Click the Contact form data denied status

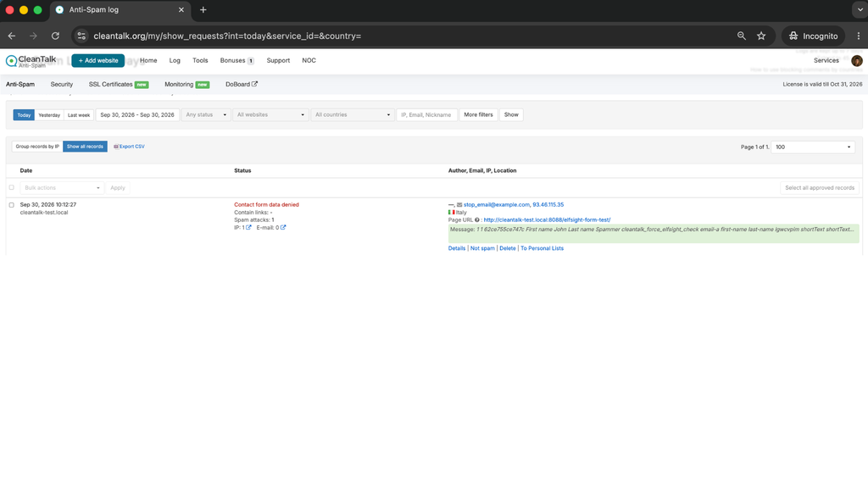[266, 205]
